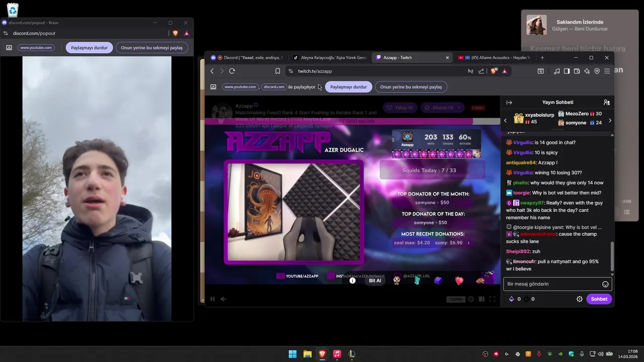
Task: Click 'Onun yerine bu sekmeyi paylaş' in Twitch window
Action: [411, 87]
